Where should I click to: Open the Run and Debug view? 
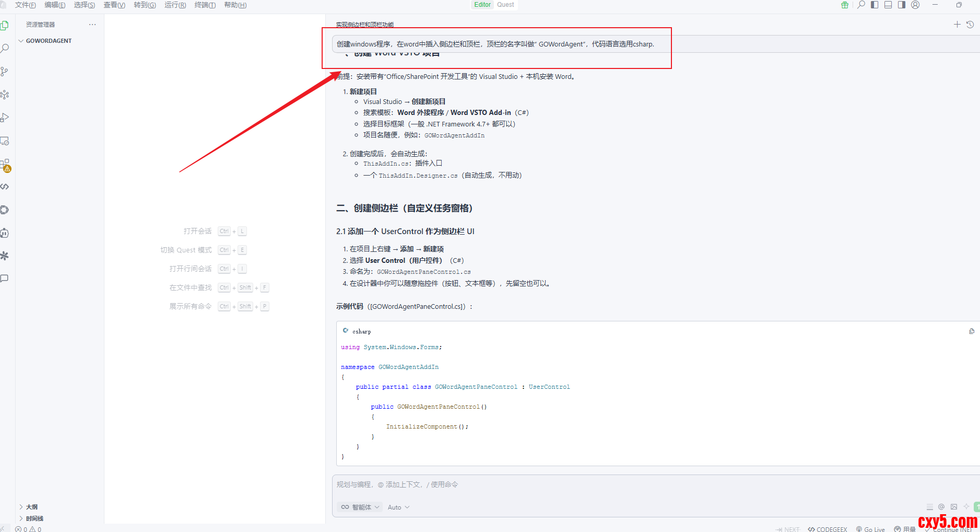[x=5, y=118]
